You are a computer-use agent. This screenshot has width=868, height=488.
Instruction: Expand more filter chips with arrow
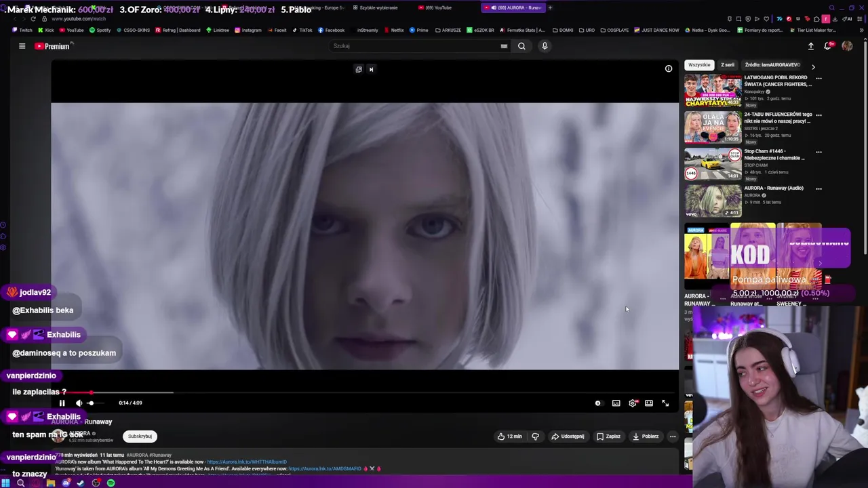coord(813,66)
